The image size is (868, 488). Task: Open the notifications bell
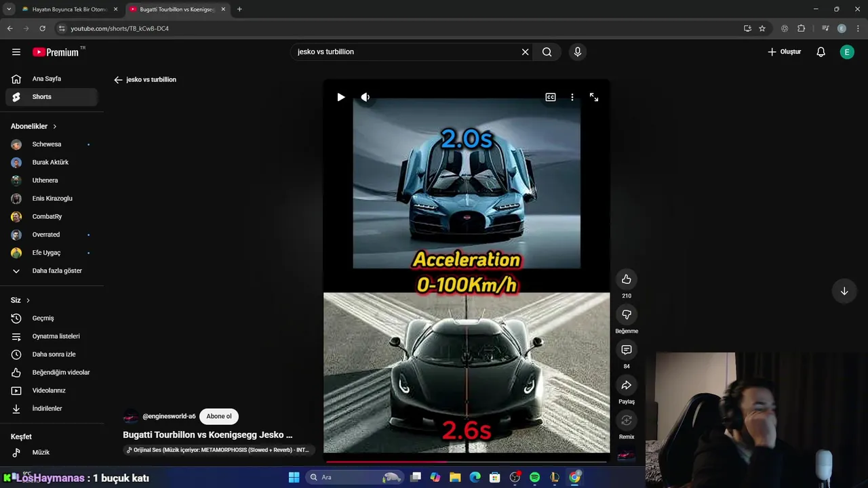coord(821,52)
